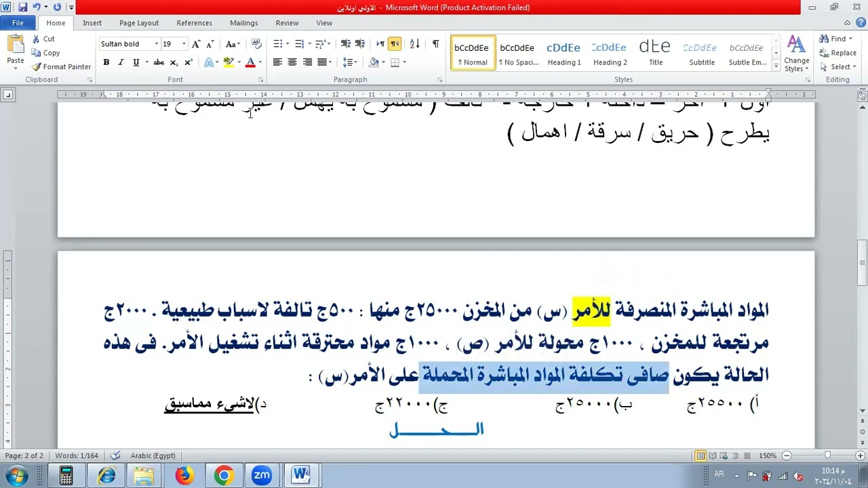The height and width of the screenshot is (488, 868).
Task: Switch to Web Layout view
Action: click(x=724, y=455)
